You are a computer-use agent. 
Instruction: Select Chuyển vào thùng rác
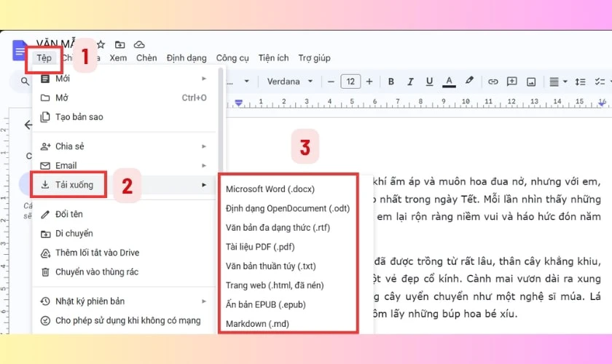124,272
